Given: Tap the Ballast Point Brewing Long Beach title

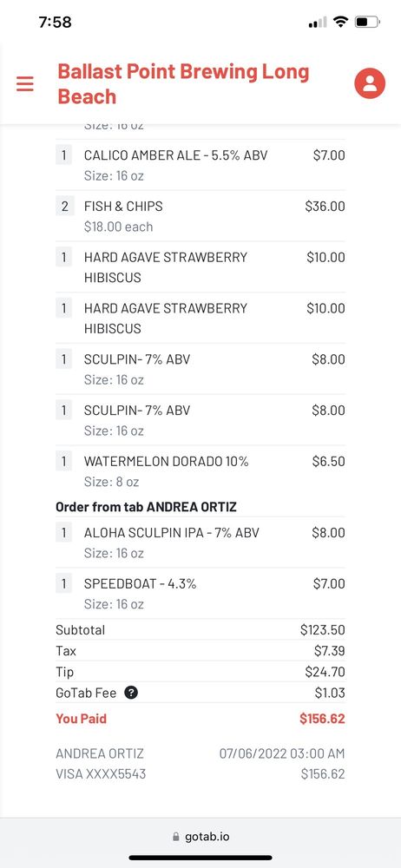Looking at the screenshot, I should click(x=183, y=83).
